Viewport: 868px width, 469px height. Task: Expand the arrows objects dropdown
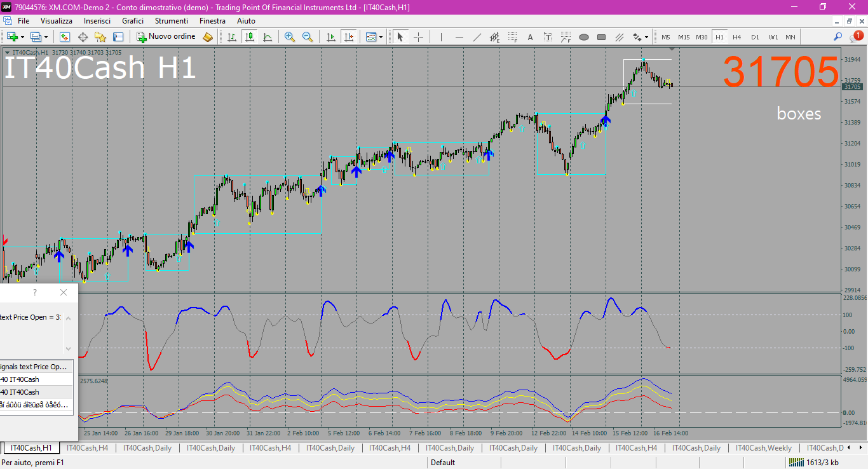[646, 37]
